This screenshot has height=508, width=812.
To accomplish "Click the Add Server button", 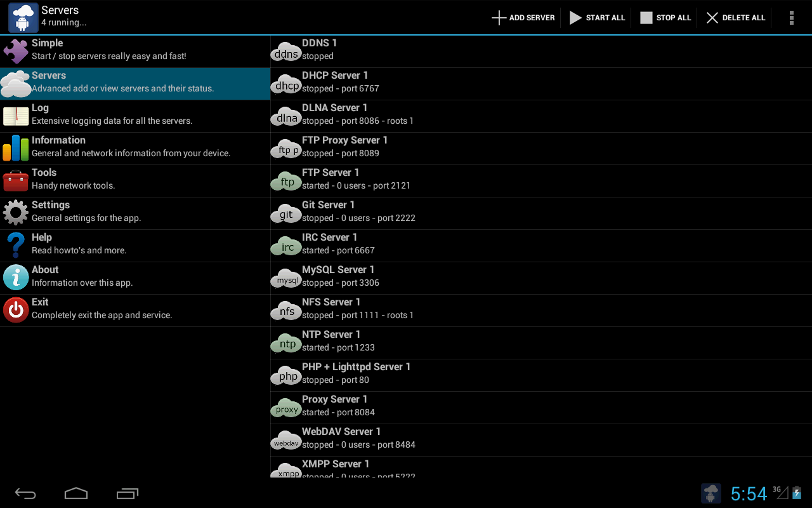I will coord(523,18).
